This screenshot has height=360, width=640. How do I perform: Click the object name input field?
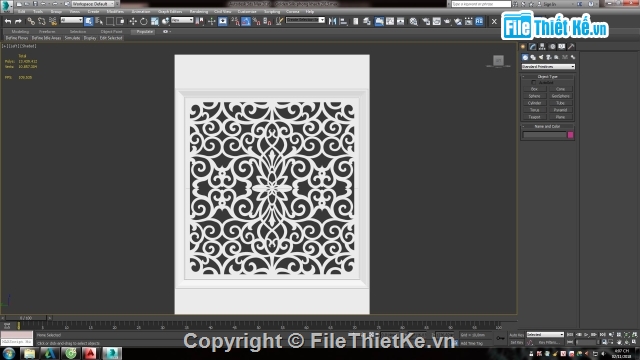point(544,135)
